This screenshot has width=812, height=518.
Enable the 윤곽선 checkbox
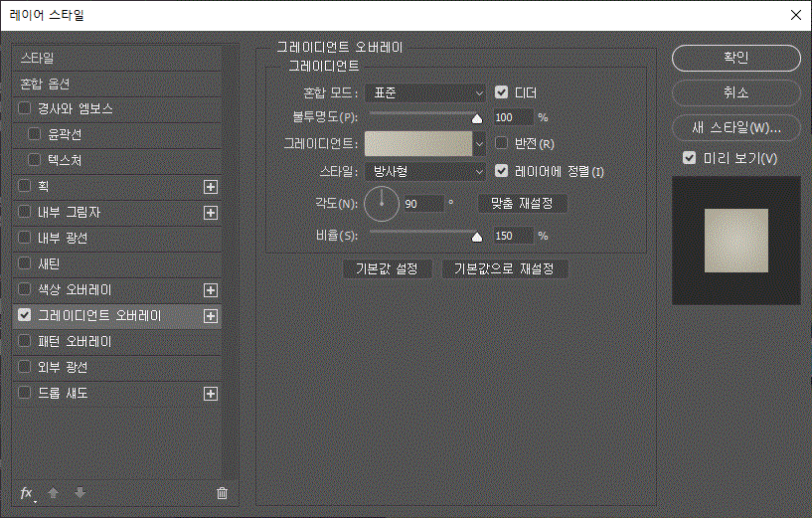[x=34, y=134]
